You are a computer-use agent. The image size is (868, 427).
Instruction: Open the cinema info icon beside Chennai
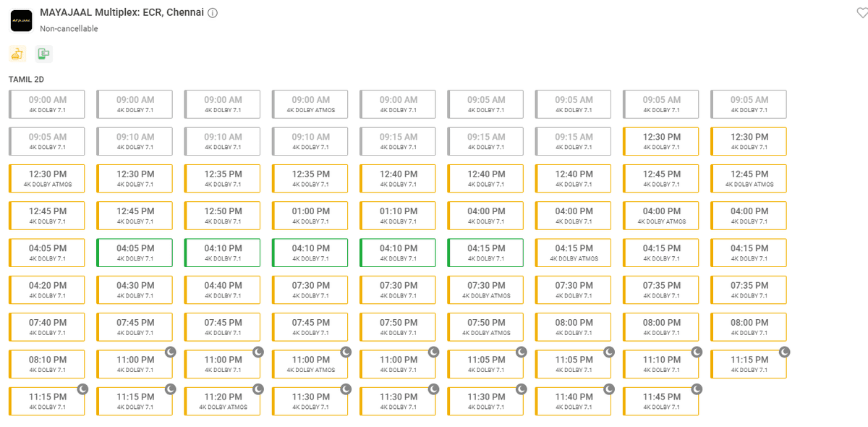213,13
